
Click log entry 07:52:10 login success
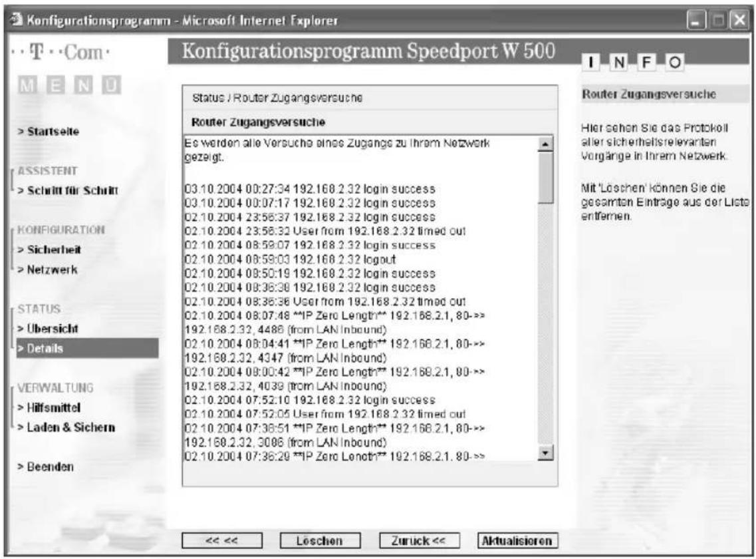(310, 400)
